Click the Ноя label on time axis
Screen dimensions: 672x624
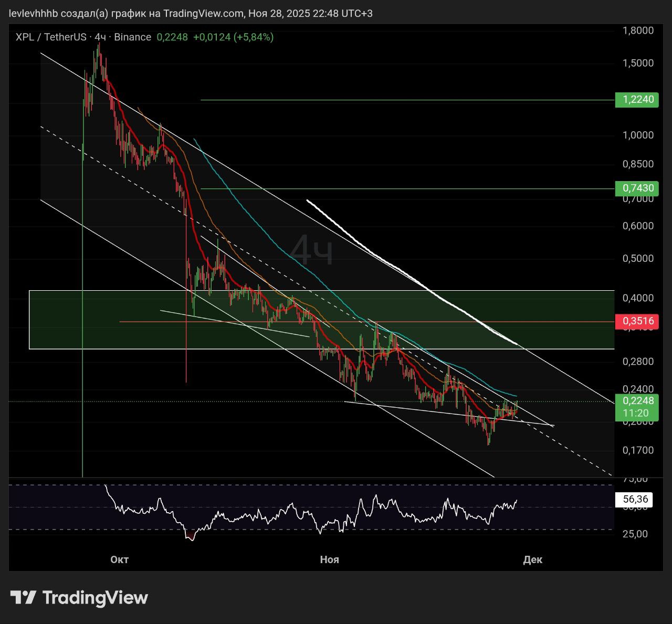click(x=330, y=559)
